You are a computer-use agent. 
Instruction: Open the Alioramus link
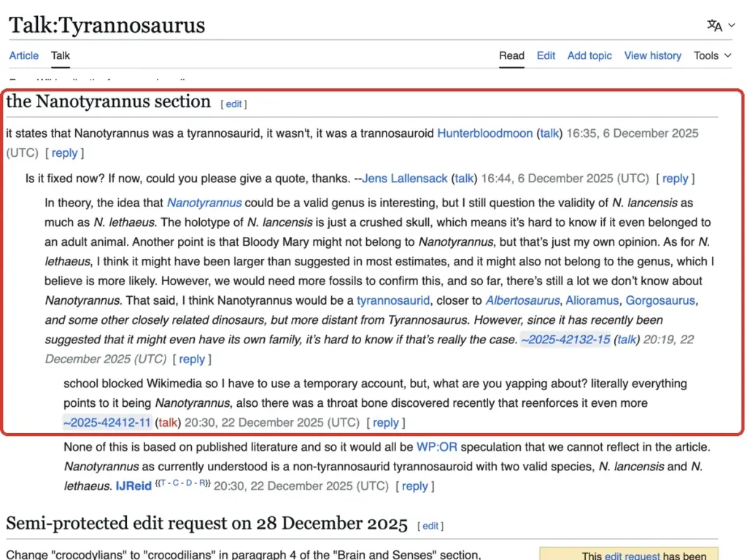click(x=592, y=300)
